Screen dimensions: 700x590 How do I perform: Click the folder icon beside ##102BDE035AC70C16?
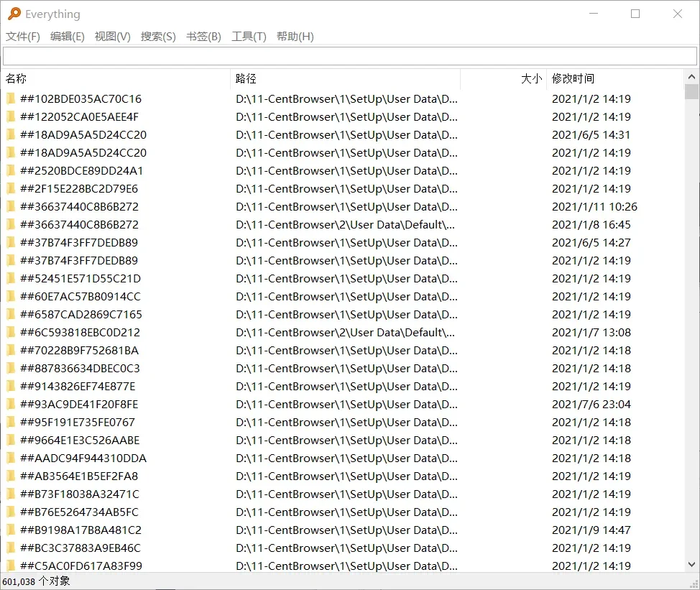coord(9,98)
